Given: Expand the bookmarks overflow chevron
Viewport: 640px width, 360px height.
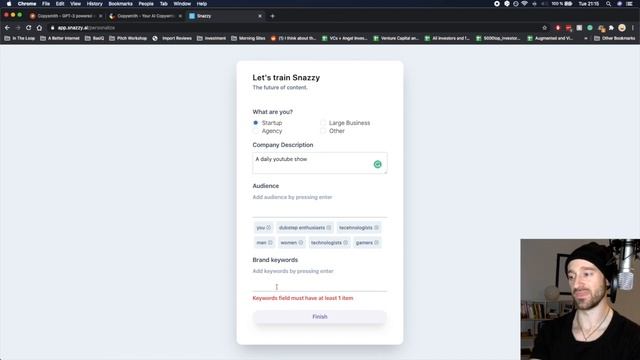Looking at the screenshot, I should pyautogui.click(x=586, y=38).
